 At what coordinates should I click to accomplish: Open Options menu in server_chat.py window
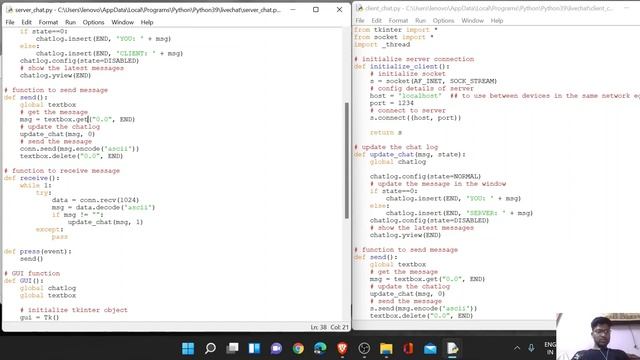pos(93,22)
